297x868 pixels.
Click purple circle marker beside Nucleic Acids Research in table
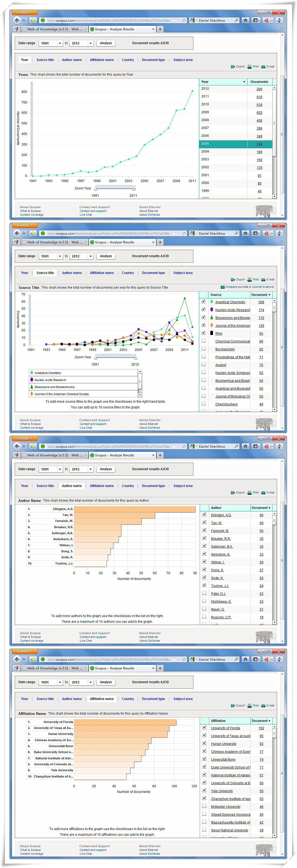(x=212, y=310)
